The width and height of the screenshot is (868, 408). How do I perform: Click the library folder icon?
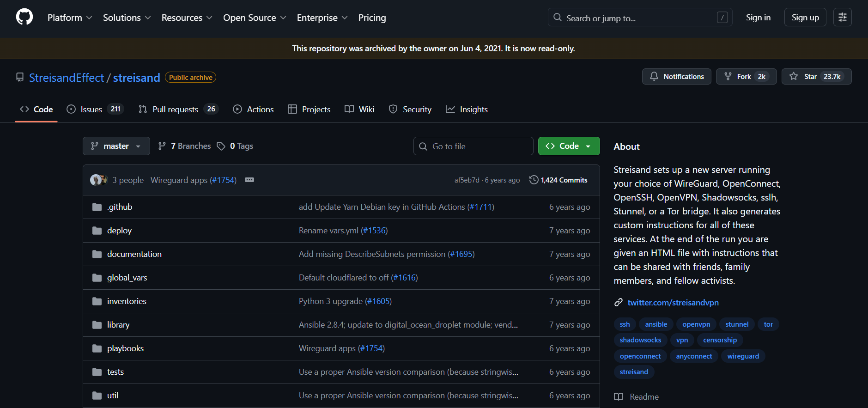point(97,325)
